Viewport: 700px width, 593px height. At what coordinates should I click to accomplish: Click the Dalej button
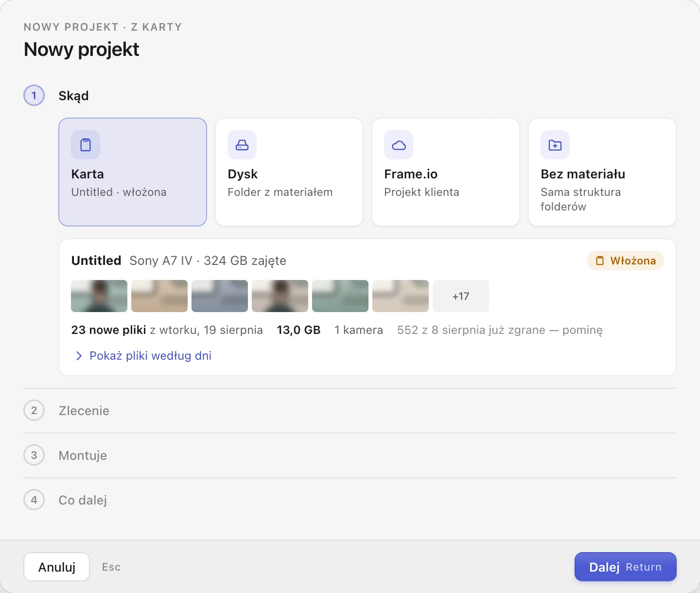626,567
